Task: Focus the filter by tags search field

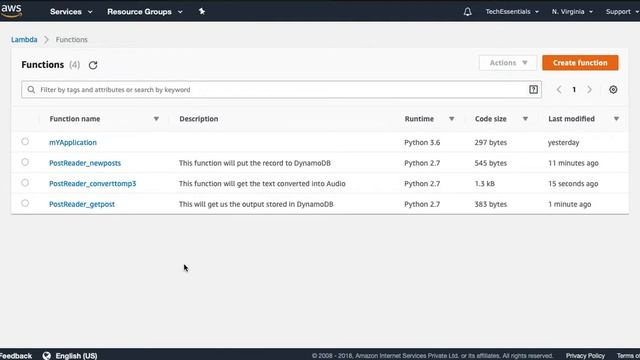Action: 281,89
